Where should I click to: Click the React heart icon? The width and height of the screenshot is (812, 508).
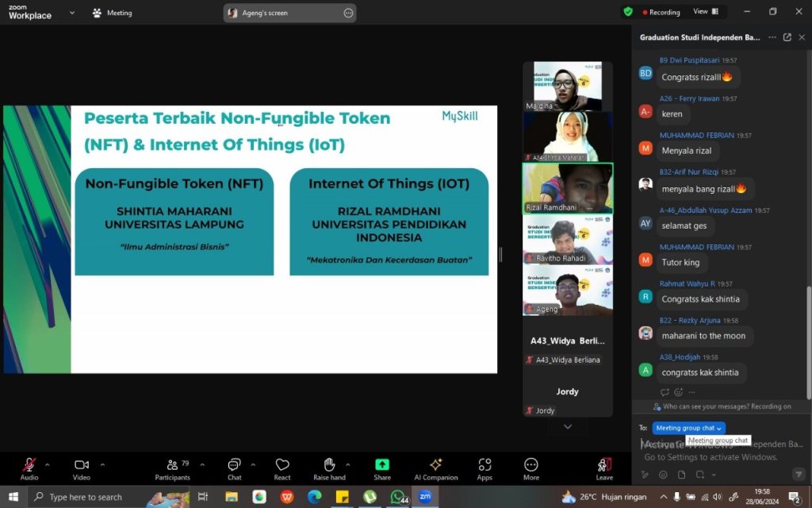pyautogui.click(x=282, y=467)
